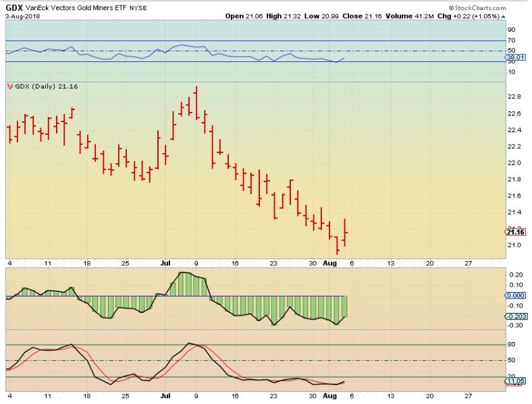Click the price bars icon beside the GDX (Daily) legend
The width and height of the screenshot is (532, 404).
[x=10, y=86]
